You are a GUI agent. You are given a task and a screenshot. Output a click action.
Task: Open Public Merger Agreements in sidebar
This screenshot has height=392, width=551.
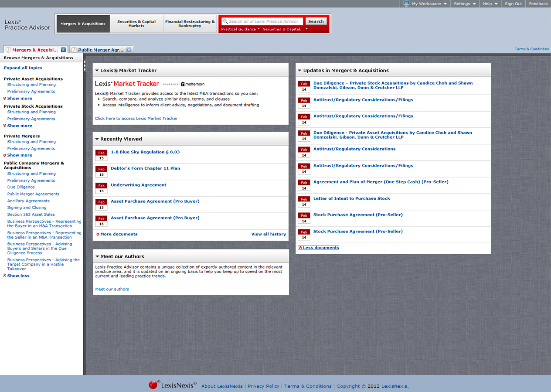(33, 194)
